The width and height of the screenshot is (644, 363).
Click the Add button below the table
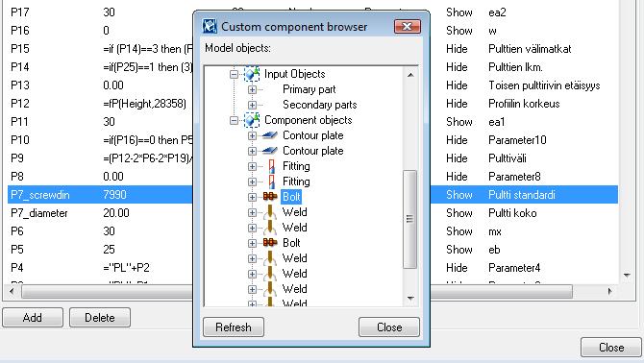point(33,318)
